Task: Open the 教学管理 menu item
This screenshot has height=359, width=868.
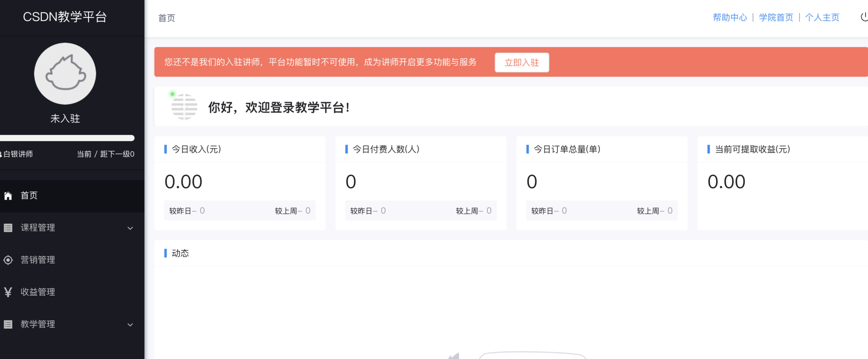Action: [72, 324]
